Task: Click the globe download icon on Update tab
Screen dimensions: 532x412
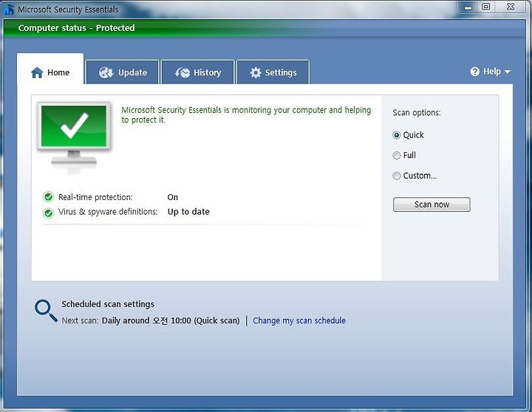Action: (106, 72)
